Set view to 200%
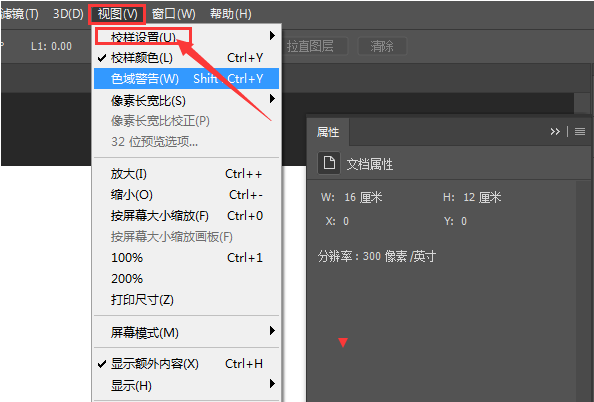This screenshot has width=594, height=402. [x=186, y=279]
